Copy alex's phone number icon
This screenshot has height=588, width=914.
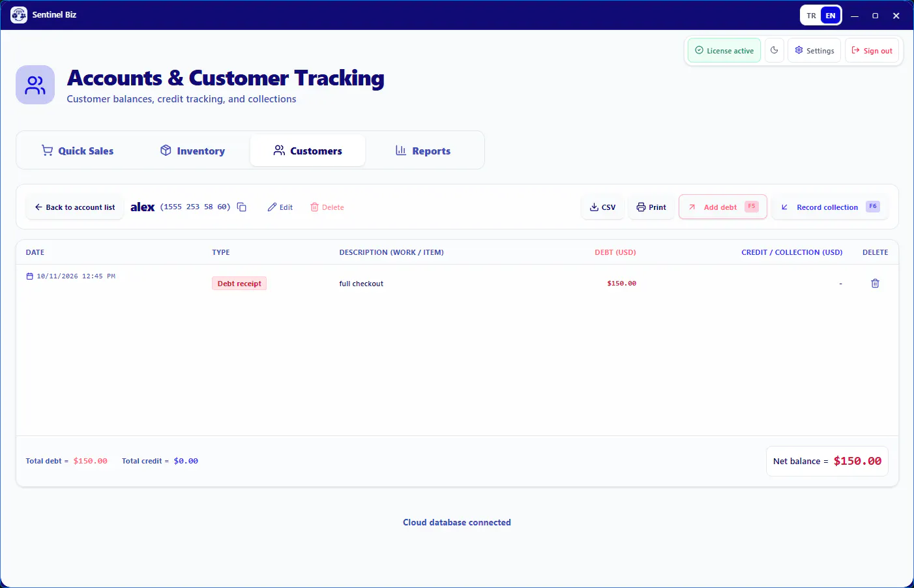coord(241,207)
